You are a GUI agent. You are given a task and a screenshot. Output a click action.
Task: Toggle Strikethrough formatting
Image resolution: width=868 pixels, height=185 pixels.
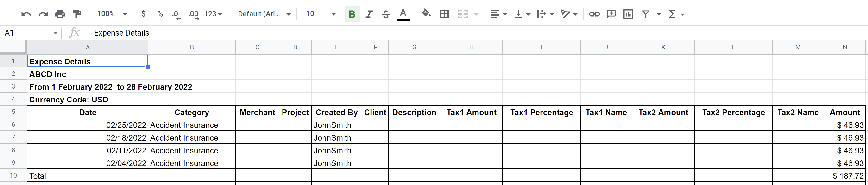click(x=386, y=14)
